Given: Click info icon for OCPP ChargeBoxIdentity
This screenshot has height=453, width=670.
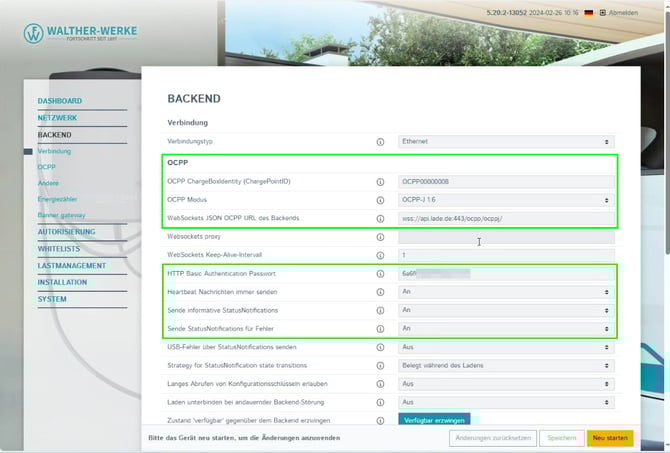Looking at the screenshot, I should [x=380, y=182].
